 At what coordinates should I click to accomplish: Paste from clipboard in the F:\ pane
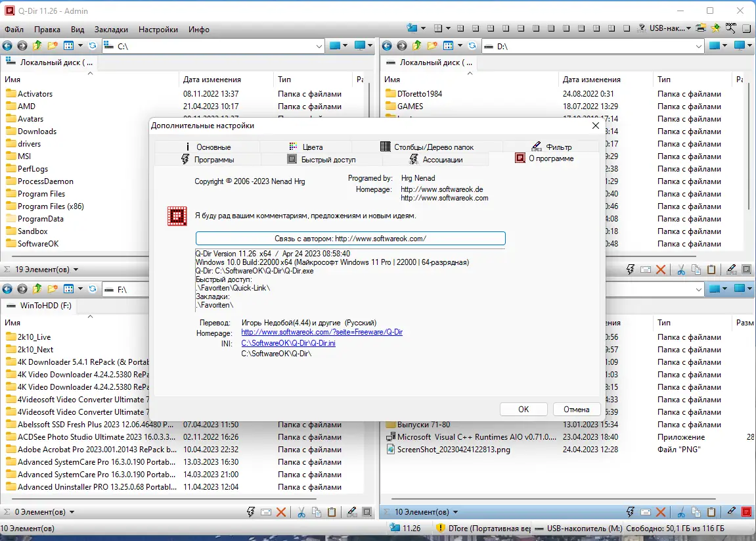(x=332, y=512)
